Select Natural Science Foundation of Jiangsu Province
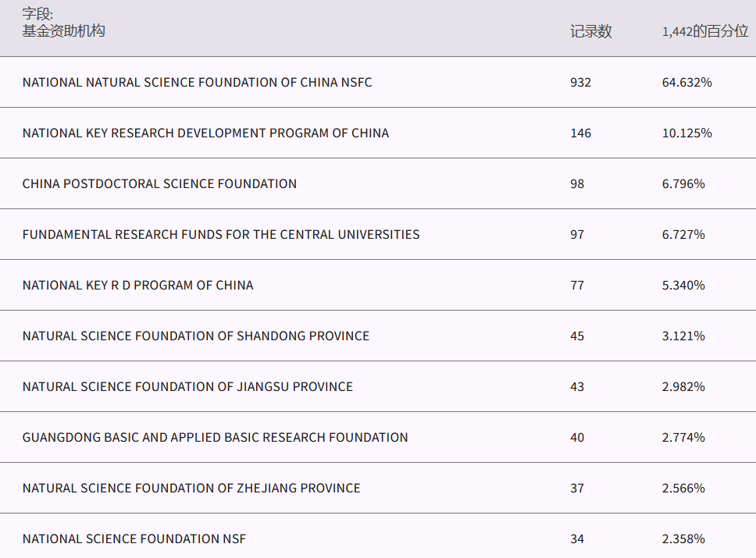This screenshot has width=756, height=558. [187, 386]
